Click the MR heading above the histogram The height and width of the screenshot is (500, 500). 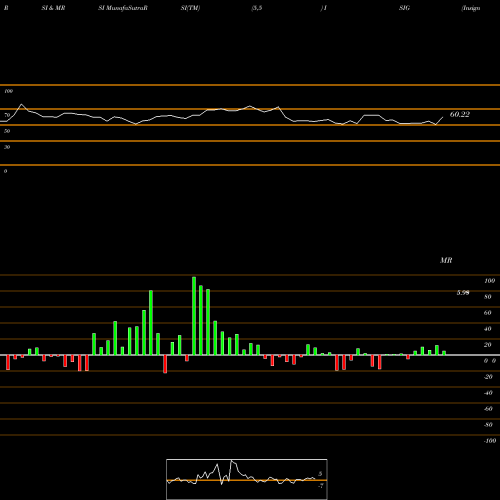(x=446, y=260)
